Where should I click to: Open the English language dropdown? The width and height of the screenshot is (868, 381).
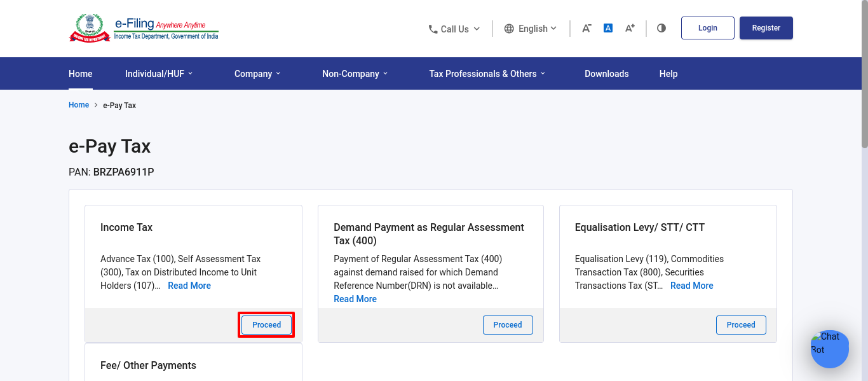coord(531,29)
